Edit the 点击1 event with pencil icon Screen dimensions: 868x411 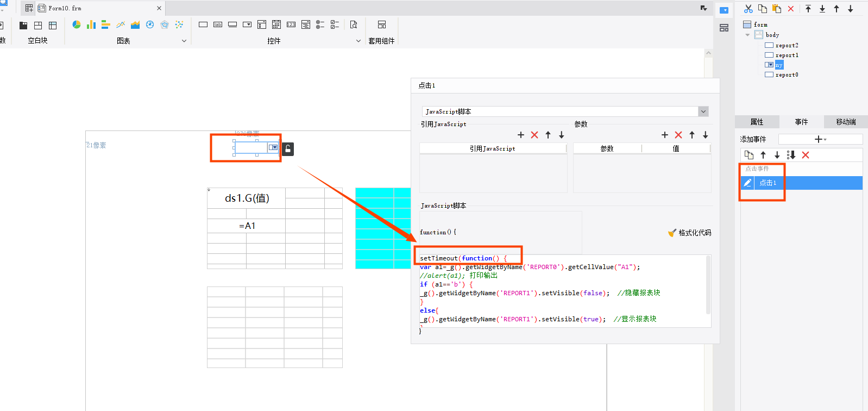(748, 183)
